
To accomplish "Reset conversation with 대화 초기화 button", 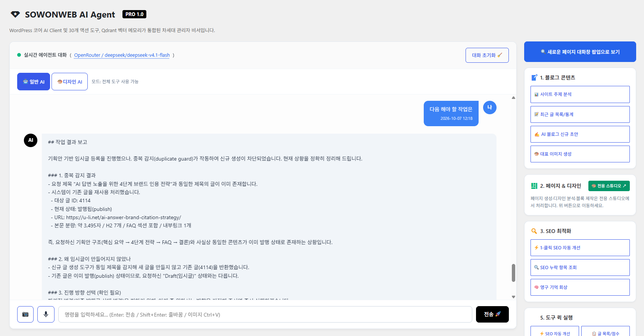I will [487, 55].
